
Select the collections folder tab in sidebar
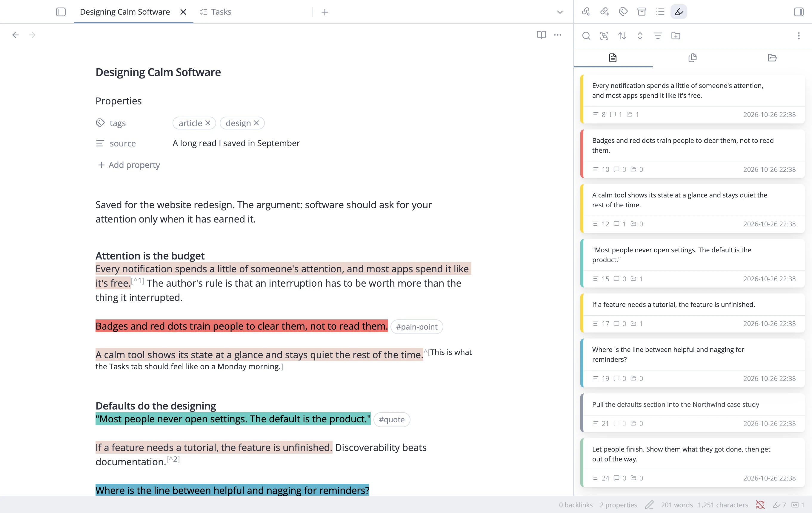pyautogui.click(x=772, y=58)
